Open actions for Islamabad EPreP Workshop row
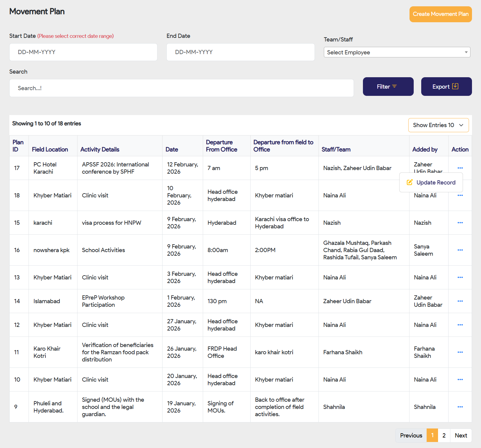The height and width of the screenshot is (448, 481). click(460, 301)
